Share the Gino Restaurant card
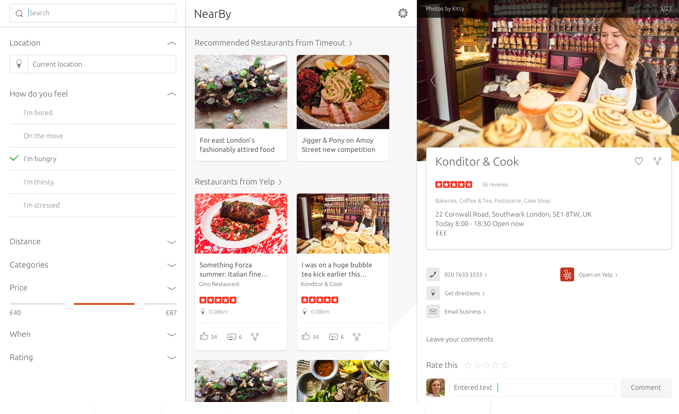 (255, 336)
